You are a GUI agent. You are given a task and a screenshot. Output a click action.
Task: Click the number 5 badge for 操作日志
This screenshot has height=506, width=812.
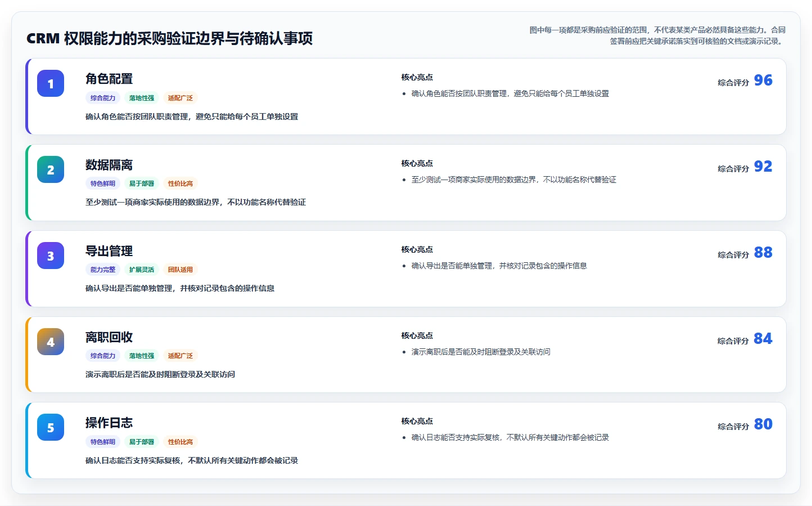[51, 427]
